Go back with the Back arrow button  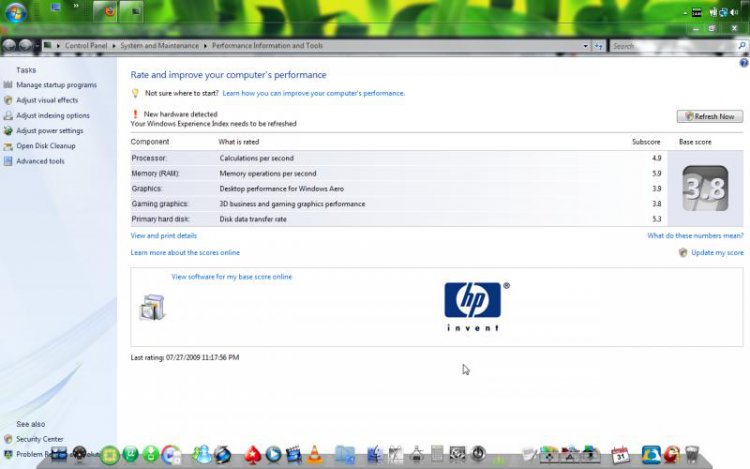[10, 45]
